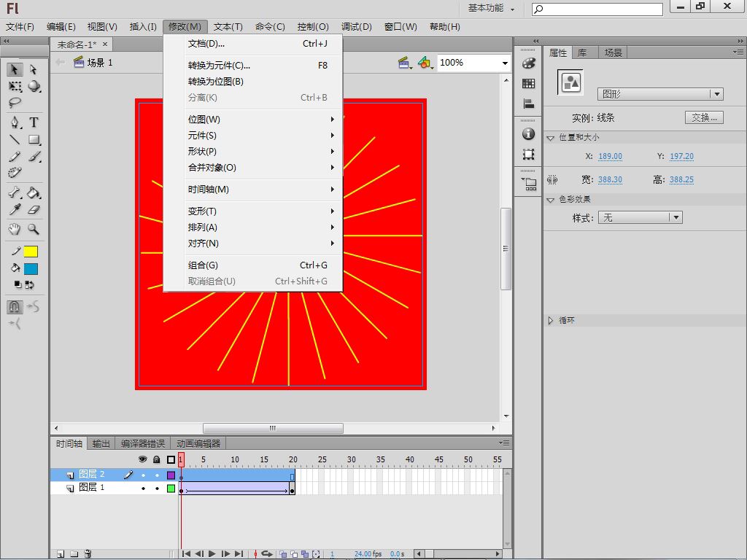Screen dimensions: 747x560
Task: Toggle show/hide all layers eye icon
Action: coord(142,459)
